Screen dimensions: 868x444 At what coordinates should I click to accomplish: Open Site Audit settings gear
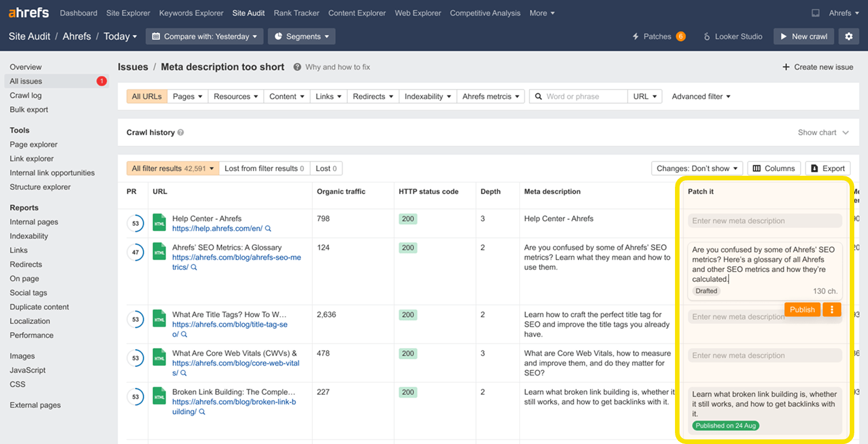click(849, 36)
